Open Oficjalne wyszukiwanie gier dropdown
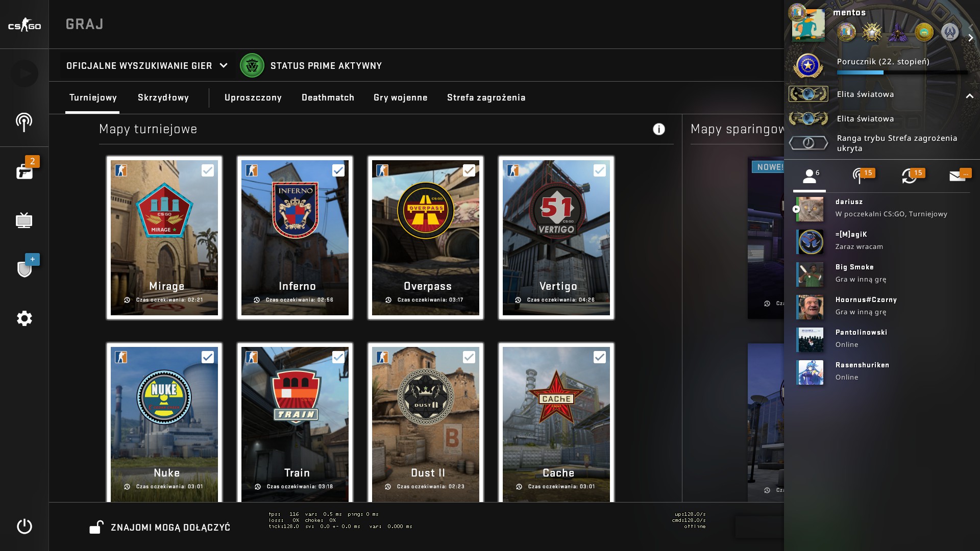This screenshot has width=980, height=551. (147, 65)
